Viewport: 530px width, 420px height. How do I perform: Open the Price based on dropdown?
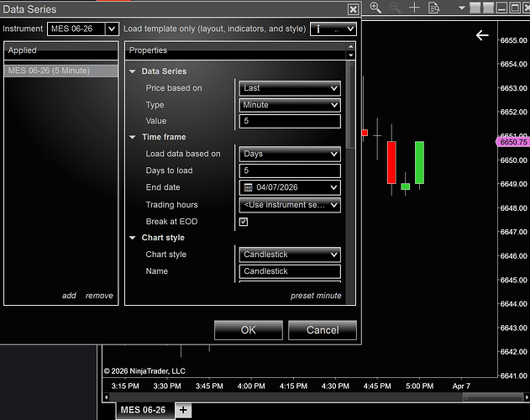coord(290,87)
